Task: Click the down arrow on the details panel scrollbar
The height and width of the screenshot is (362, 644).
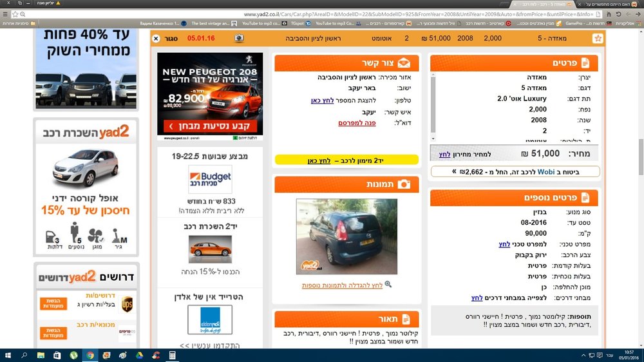Action: pyautogui.click(x=433, y=139)
